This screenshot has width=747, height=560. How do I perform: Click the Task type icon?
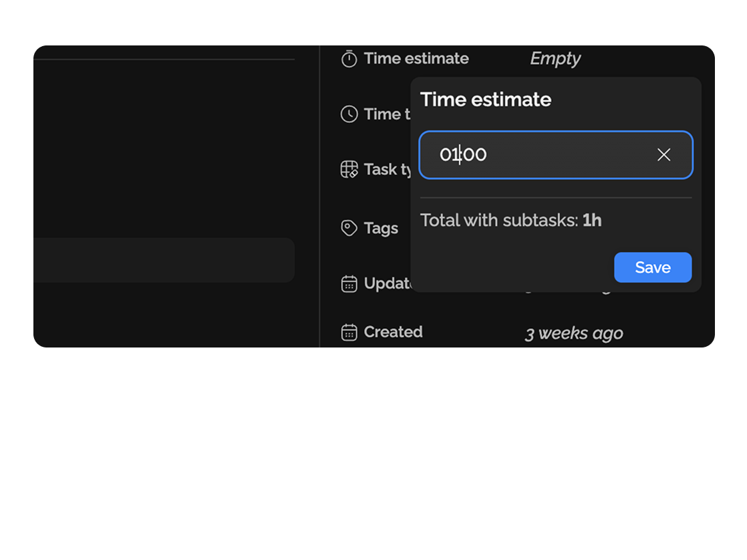pos(348,169)
